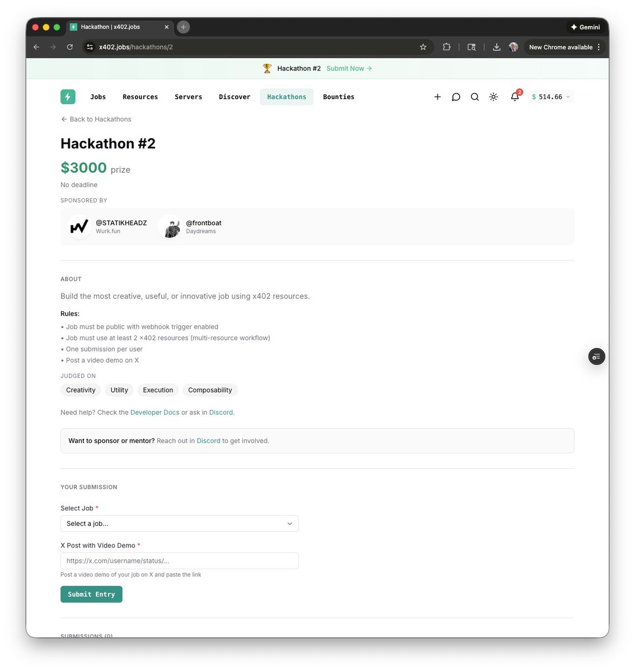Open the notifications bell icon
This screenshot has width=635, height=672.
515,97
